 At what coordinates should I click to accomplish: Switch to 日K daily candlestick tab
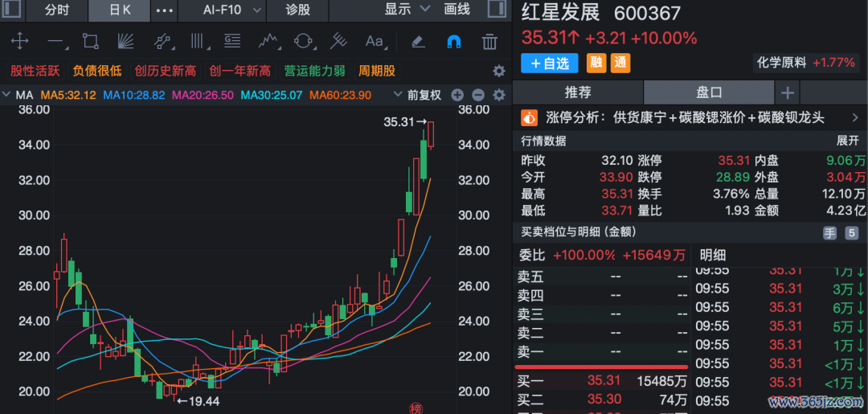pos(119,10)
